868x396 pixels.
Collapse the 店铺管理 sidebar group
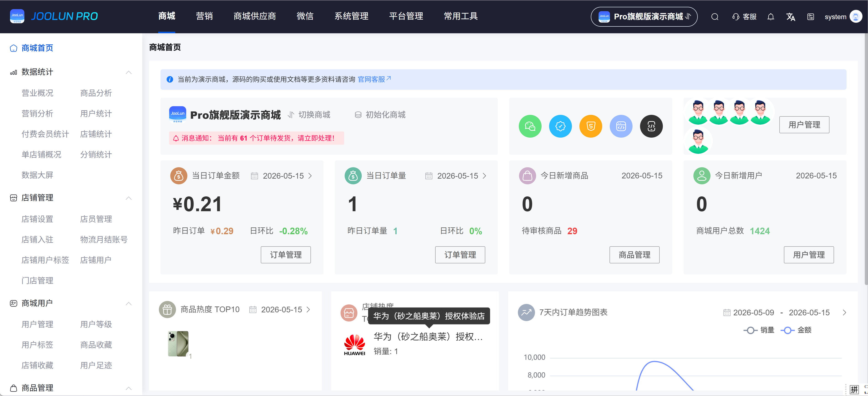(x=129, y=198)
